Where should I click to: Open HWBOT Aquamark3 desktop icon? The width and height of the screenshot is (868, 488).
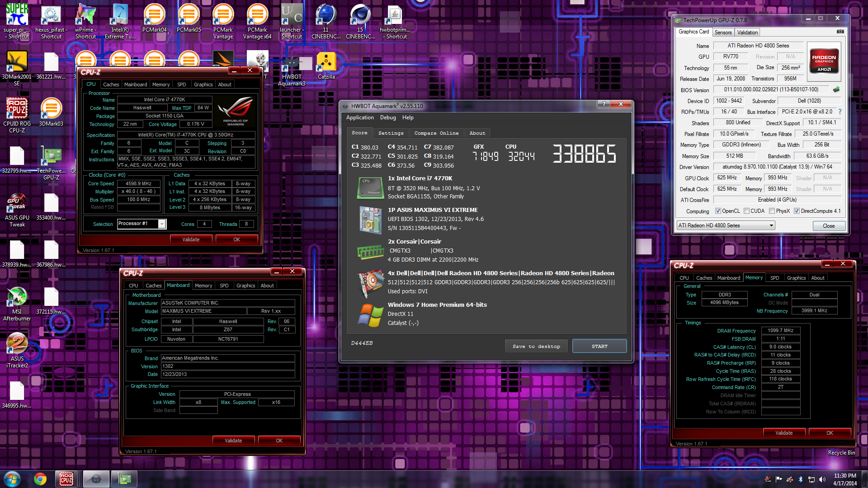[x=292, y=69]
